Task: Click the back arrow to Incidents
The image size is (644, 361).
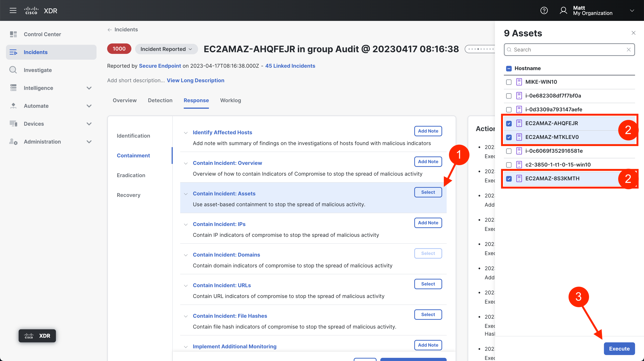Action: click(110, 30)
